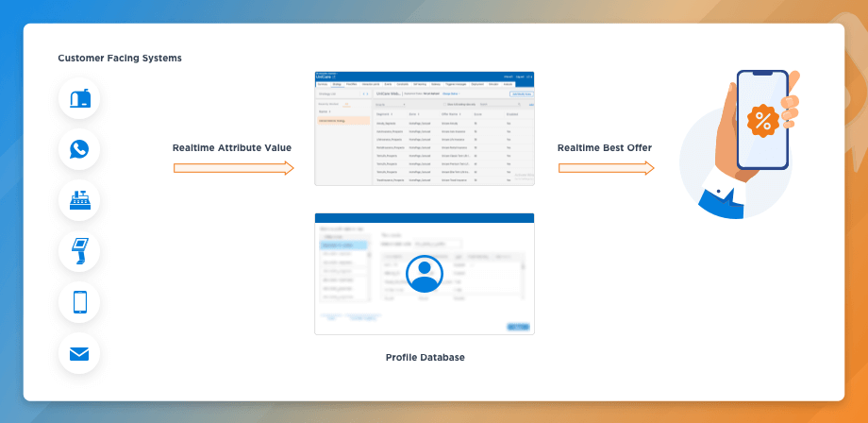This screenshot has width=868, height=423.
Task: Open the Summary tab in UniCare screenshot
Action: 323,84
